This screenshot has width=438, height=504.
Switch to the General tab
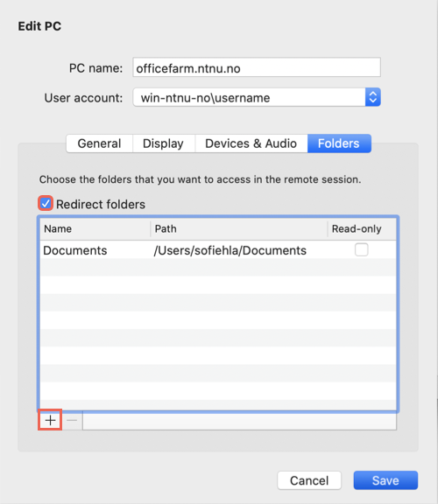[100, 143]
